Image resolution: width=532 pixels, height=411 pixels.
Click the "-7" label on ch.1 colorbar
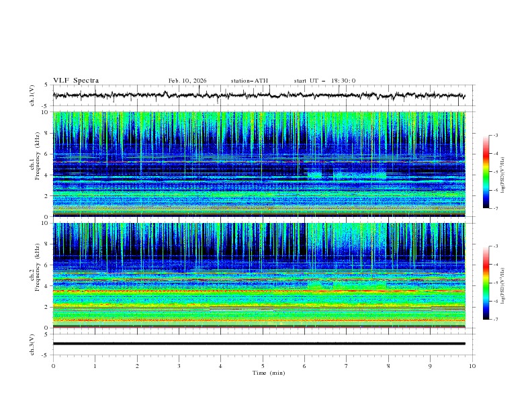tap(496, 209)
